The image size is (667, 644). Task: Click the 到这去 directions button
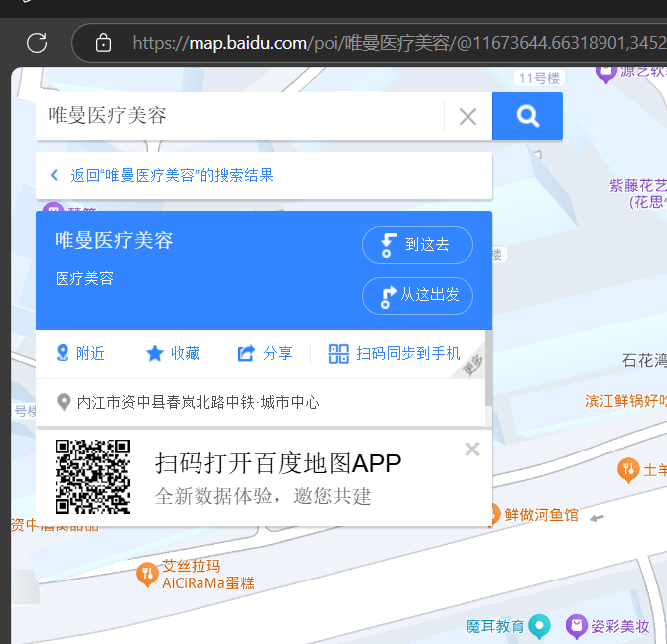pyautogui.click(x=417, y=245)
